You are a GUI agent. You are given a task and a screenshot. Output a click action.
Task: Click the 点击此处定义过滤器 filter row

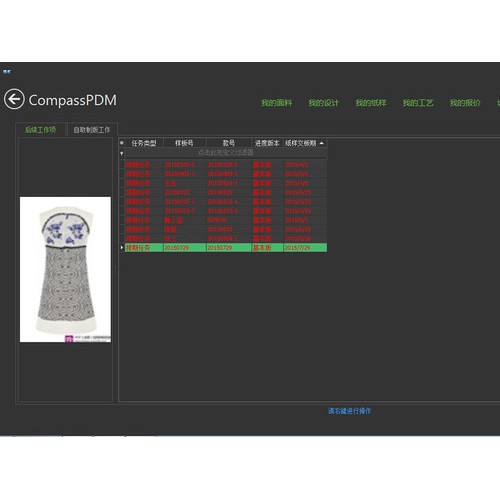coord(226,153)
